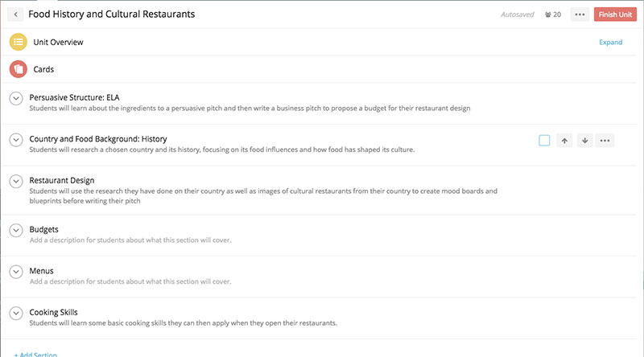Expand the Persuasive Structure: ELA section
644x357 pixels.
point(16,98)
